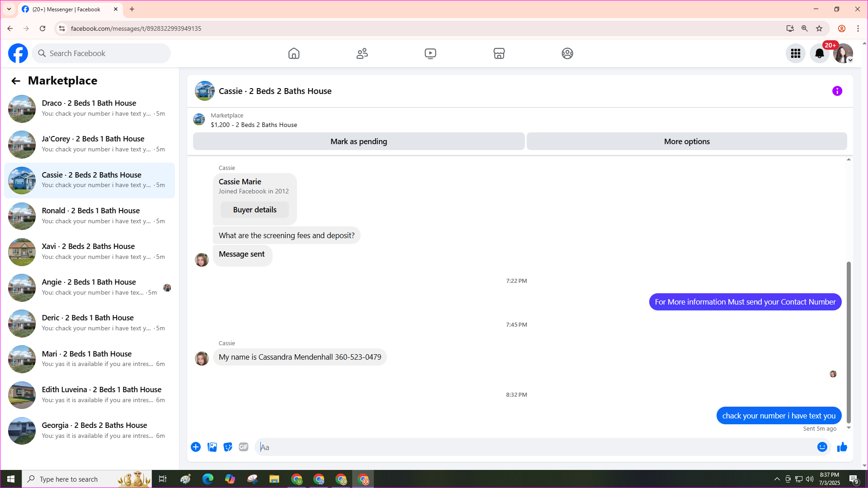
Task: Open the plus more actions menu
Action: coord(196,447)
